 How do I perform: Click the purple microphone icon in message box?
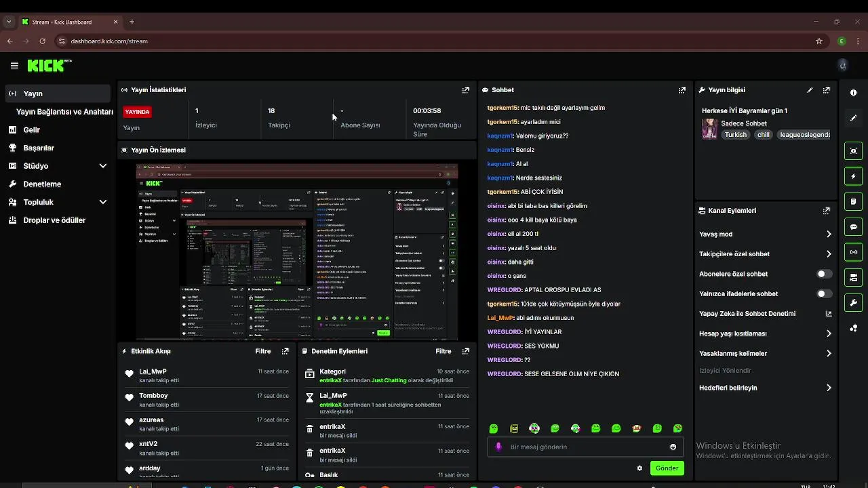498,447
